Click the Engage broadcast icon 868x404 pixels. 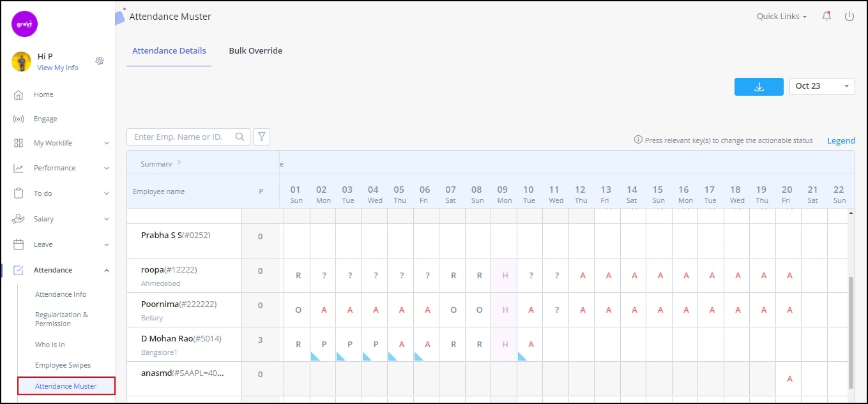point(19,119)
